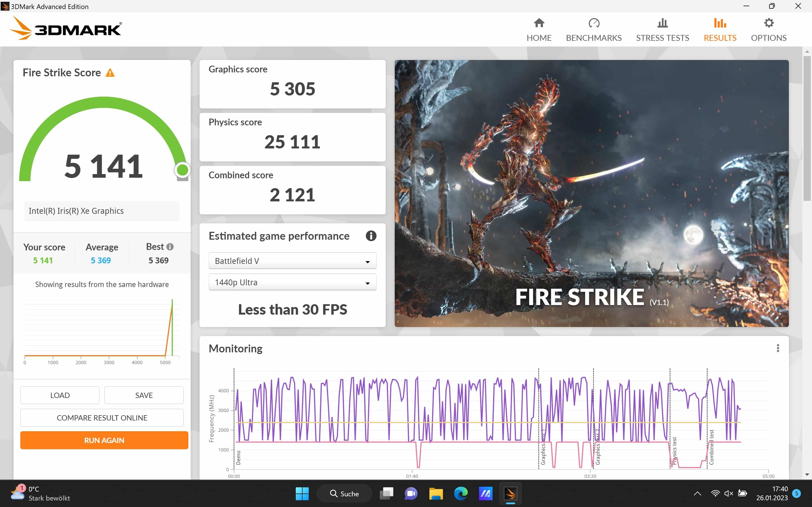Viewport: 812px width, 507px height.
Task: Go to Home via house icon
Action: (539, 23)
